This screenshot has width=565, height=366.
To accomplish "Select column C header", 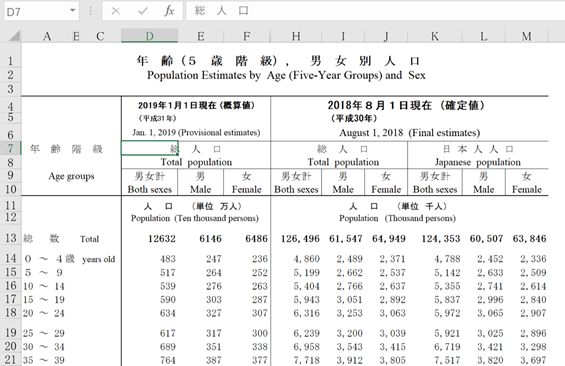I will tap(100, 36).
